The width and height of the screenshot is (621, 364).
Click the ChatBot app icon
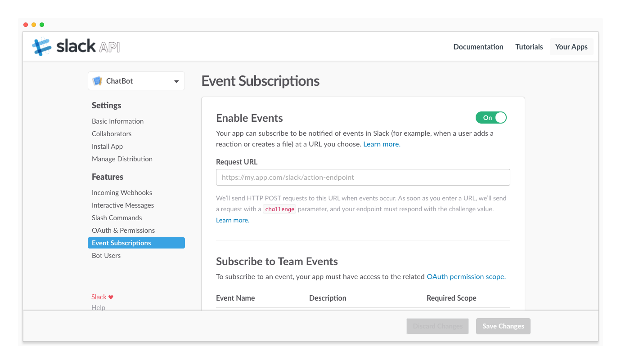pyautogui.click(x=97, y=81)
